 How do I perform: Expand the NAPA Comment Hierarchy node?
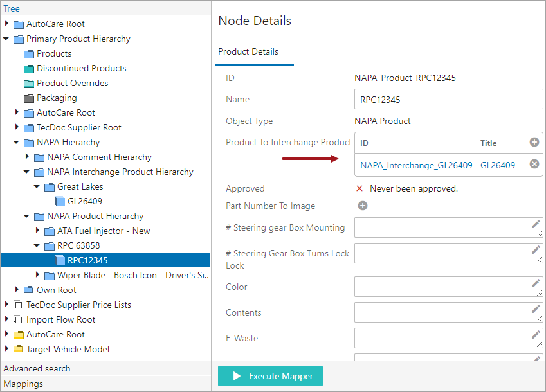tap(27, 156)
